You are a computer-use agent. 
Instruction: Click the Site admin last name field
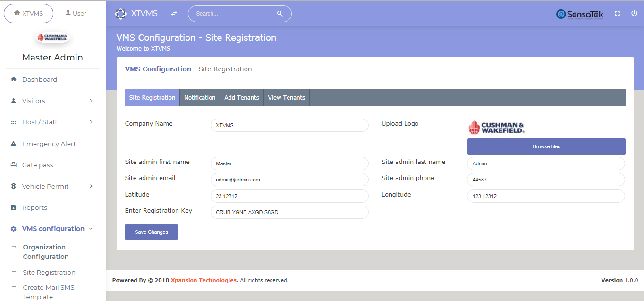click(x=546, y=163)
